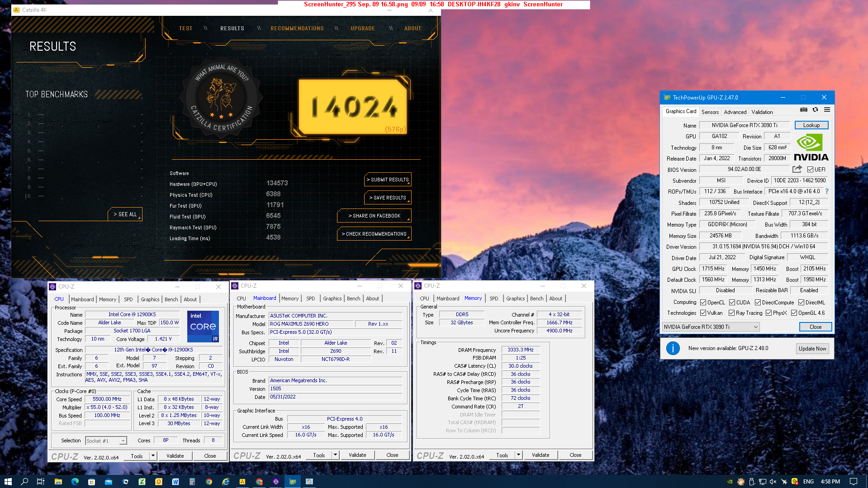Click SAVE RESULTS in Catzilla

click(x=388, y=198)
